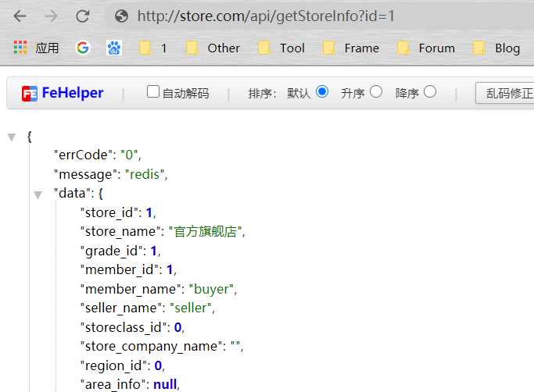Click the "member_id" key
Image resolution: width=534 pixels, height=392 pixels.
[x=120, y=270]
